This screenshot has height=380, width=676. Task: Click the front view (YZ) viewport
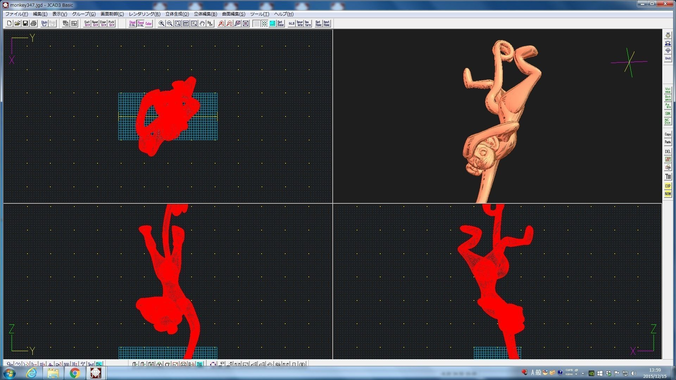coord(168,281)
